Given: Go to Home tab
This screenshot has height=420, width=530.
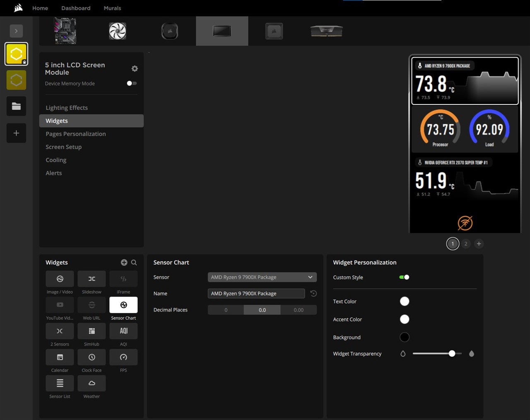Looking at the screenshot, I should [40, 8].
